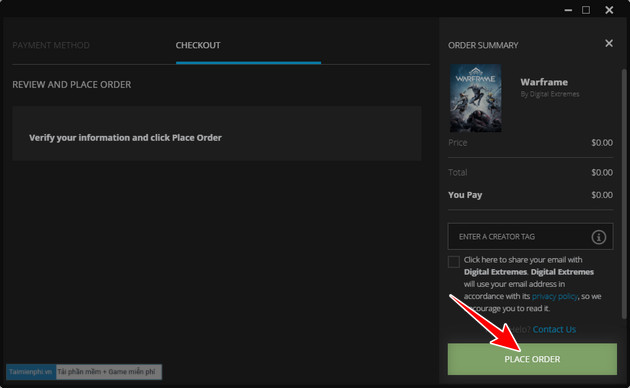The image size is (630, 388).
Task: Open the Contact Us link
Action: pyautogui.click(x=554, y=329)
